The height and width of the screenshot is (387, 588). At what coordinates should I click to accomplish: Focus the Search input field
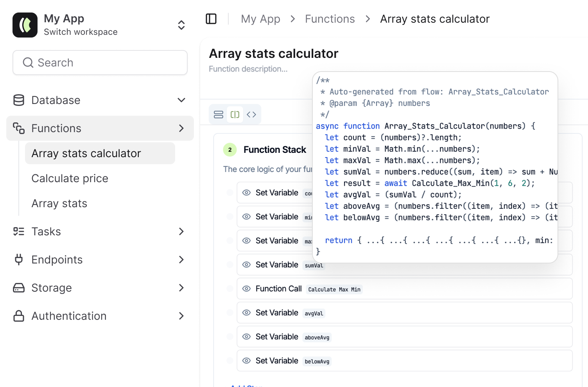100,63
